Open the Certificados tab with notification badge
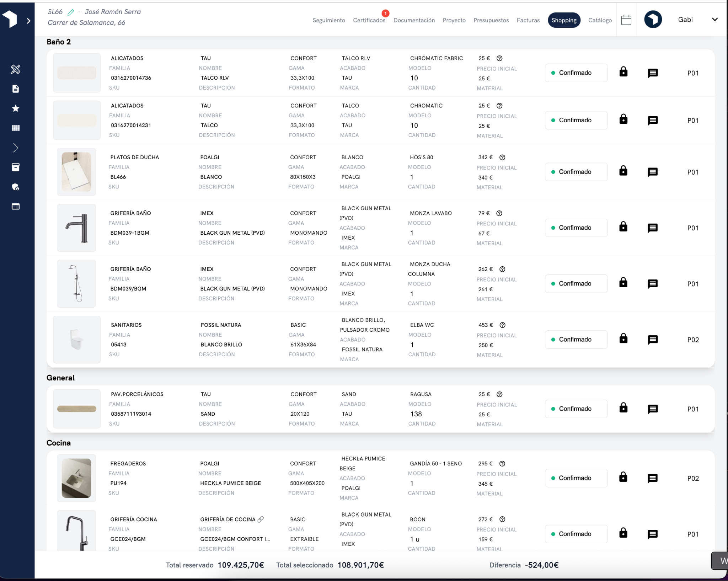This screenshot has width=728, height=581. pyautogui.click(x=369, y=20)
